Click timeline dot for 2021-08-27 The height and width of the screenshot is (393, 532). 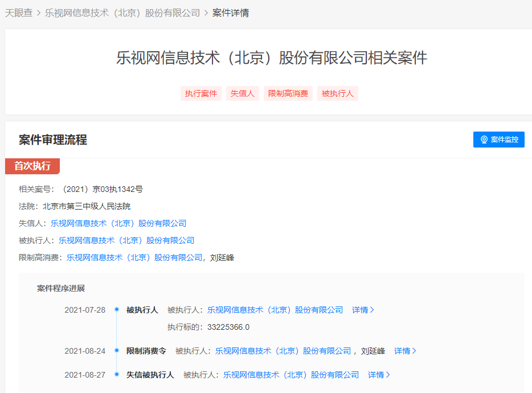[117, 374]
